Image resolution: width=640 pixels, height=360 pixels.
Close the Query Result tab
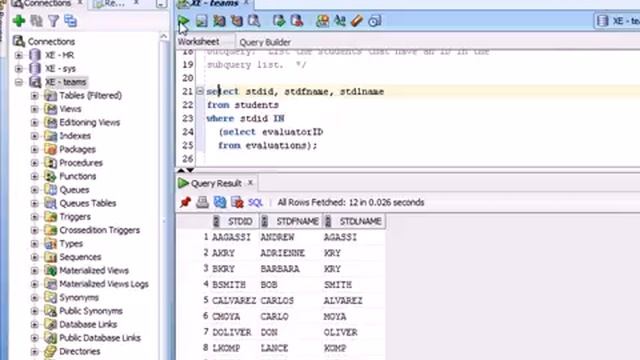[x=250, y=183]
